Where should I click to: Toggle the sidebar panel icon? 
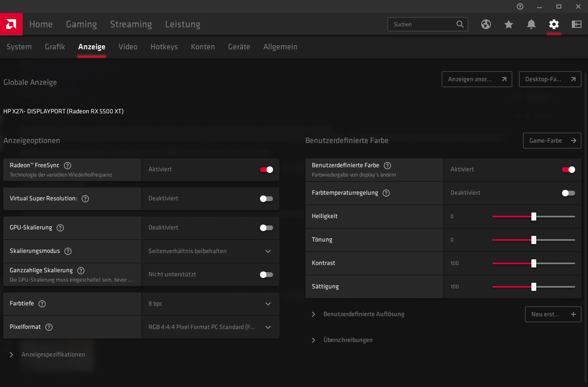pos(577,24)
